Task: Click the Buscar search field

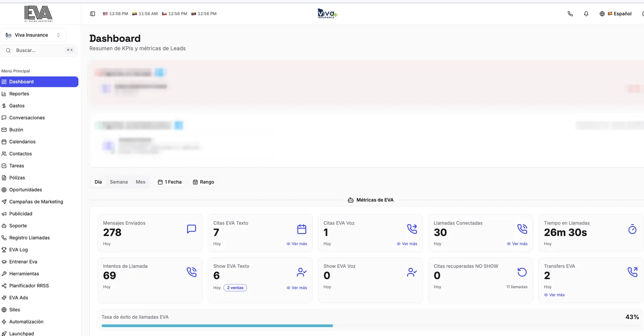Action: click(39, 50)
